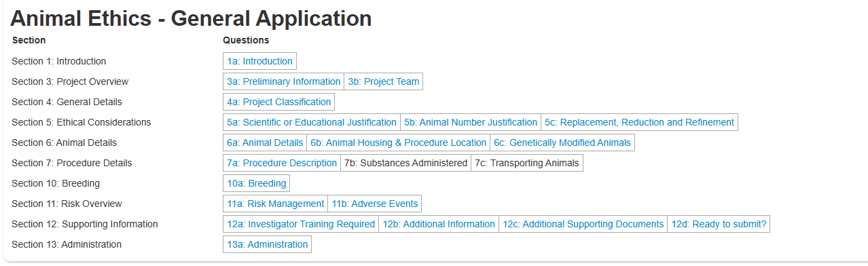Image resolution: width=868 pixels, height=266 pixels.
Task: Click 7b: Substances Administered cell
Action: (405, 163)
